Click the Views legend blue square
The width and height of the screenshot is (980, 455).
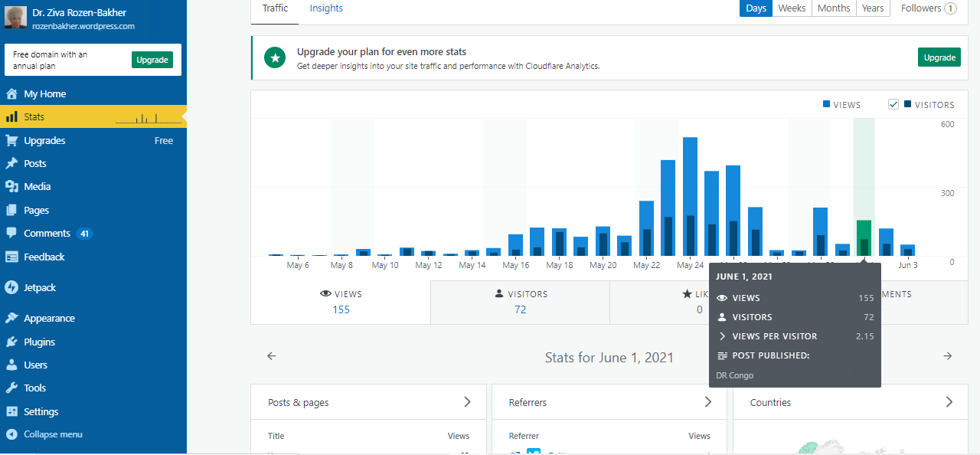[826, 104]
